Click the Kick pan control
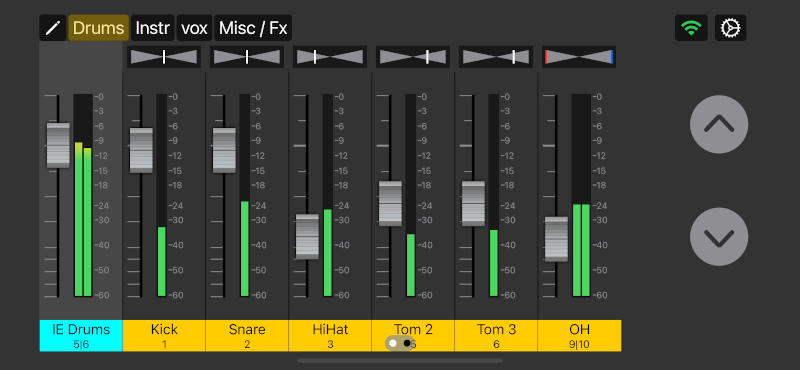800x370 pixels. (164, 57)
